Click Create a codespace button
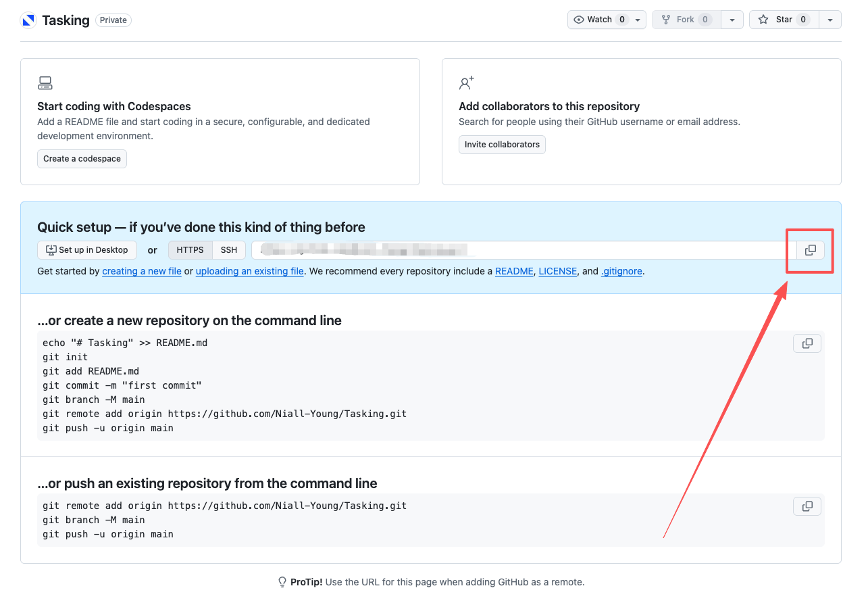Screen dimensions: 868x607 coord(82,159)
